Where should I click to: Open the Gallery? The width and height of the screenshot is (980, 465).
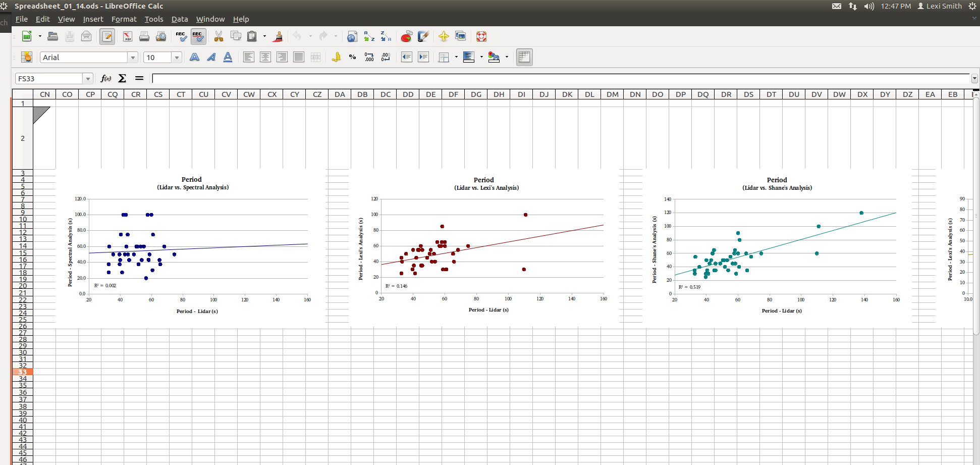460,36
